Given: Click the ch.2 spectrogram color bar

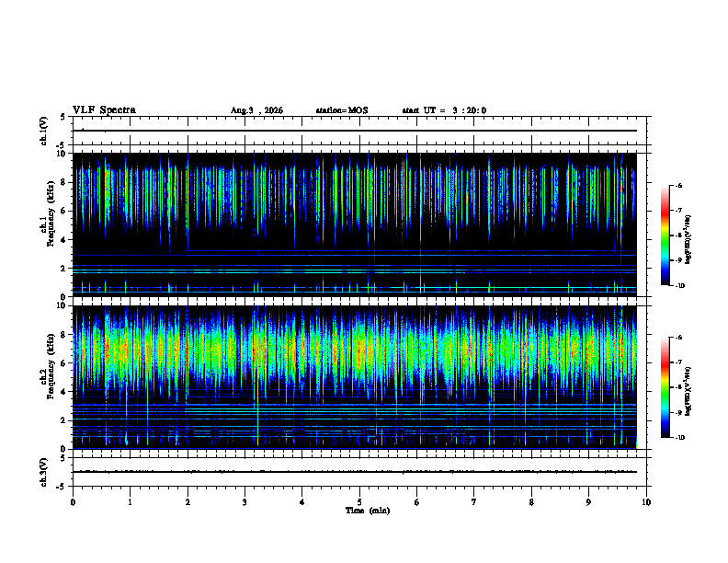Looking at the screenshot, I should 665,387.
